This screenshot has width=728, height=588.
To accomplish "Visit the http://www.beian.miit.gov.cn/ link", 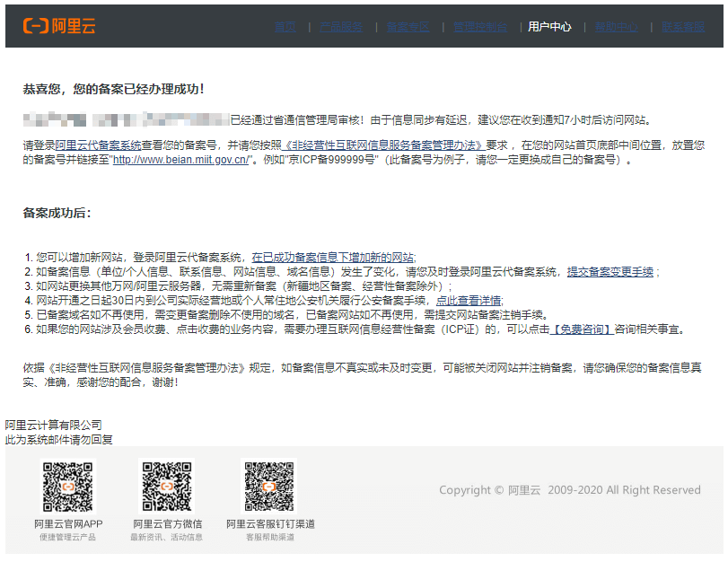I will click(181, 160).
